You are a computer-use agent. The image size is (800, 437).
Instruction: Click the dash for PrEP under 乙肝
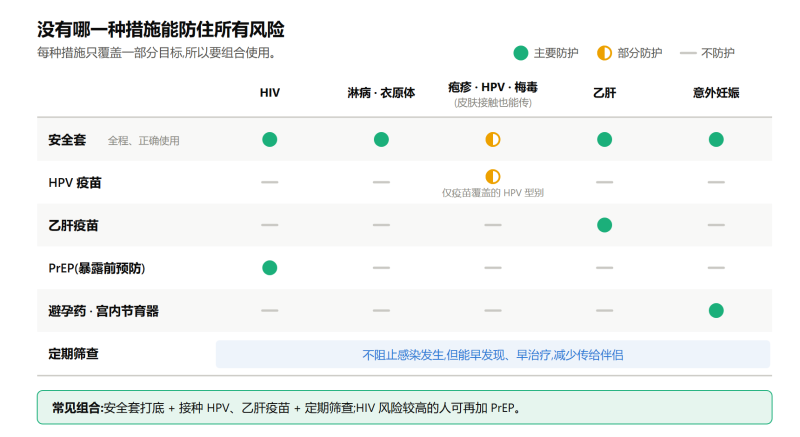point(605,268)
